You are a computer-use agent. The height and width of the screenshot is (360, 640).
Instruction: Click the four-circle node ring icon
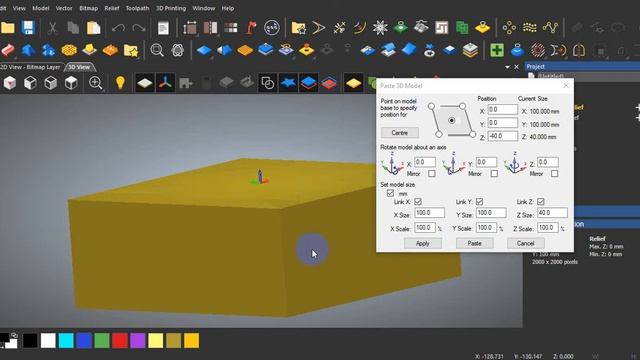click(509, 28)
